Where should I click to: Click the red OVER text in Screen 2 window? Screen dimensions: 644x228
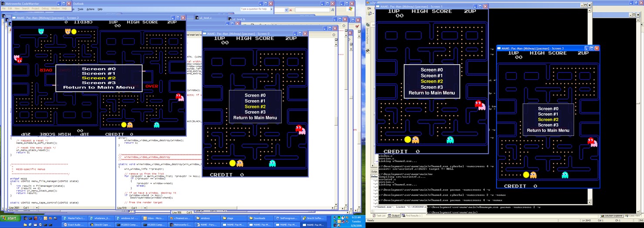151,86
